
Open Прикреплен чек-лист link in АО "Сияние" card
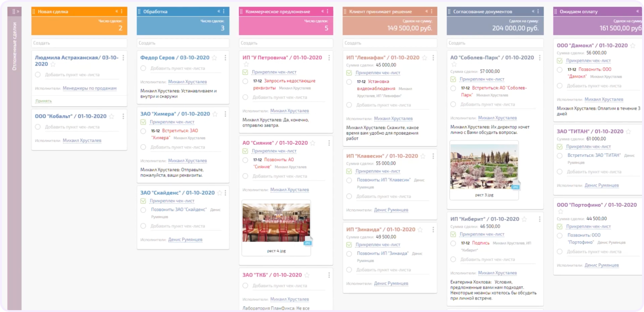(x=274, y=151)
